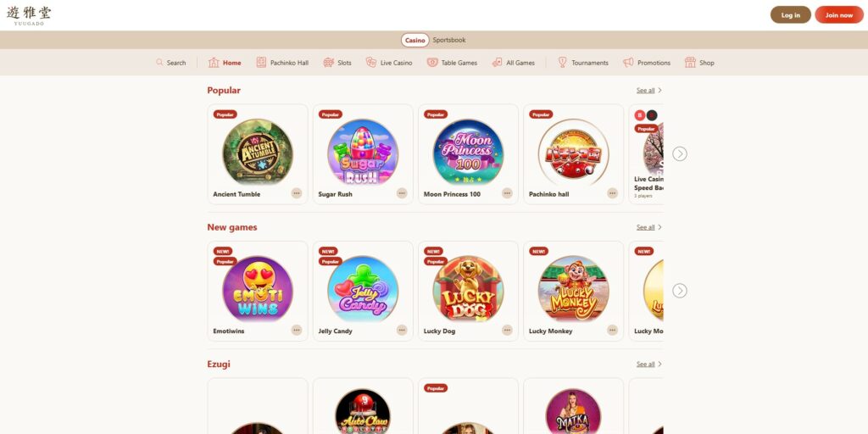Open more options for Ancient Tumble

pos(297,193)
